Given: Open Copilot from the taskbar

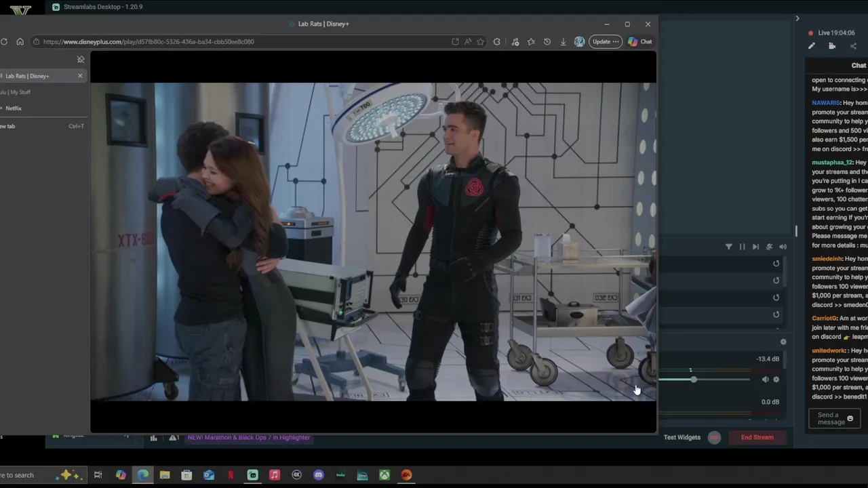Looking at the screenshot, I should 121,475.
